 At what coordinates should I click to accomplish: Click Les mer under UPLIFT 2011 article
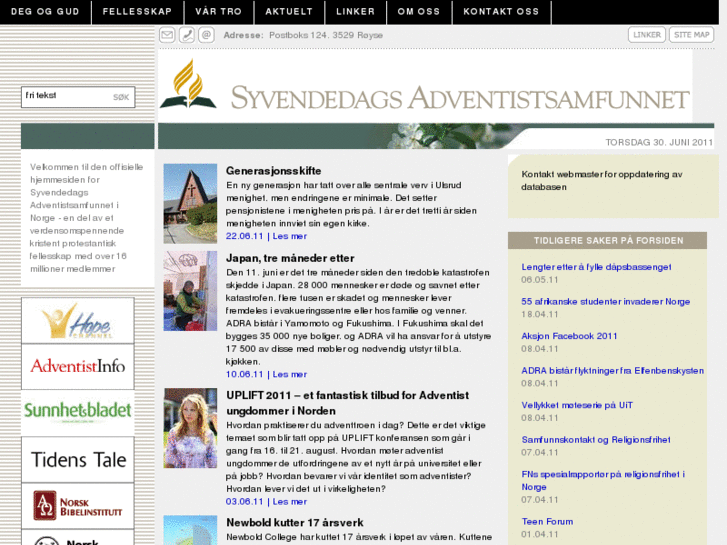point(290,501)
